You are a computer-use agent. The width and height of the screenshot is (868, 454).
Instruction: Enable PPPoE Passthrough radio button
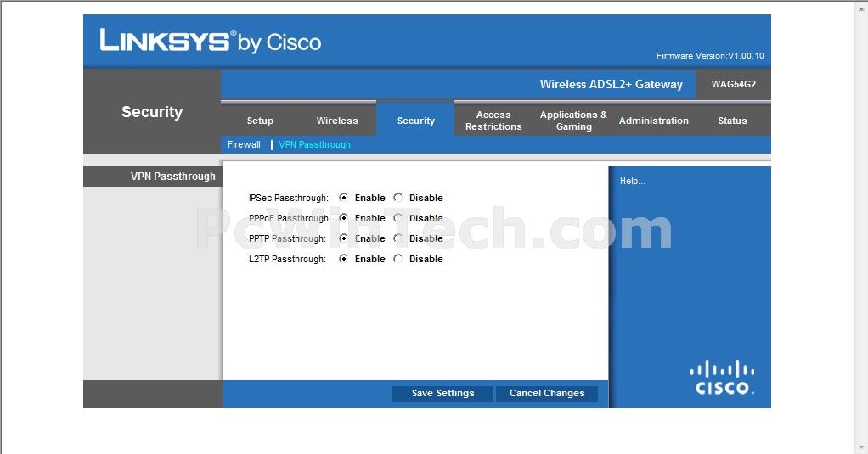click(344, 218)
